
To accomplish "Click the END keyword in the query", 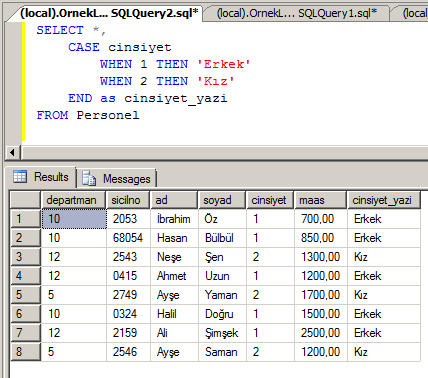I will pos(80,98).
